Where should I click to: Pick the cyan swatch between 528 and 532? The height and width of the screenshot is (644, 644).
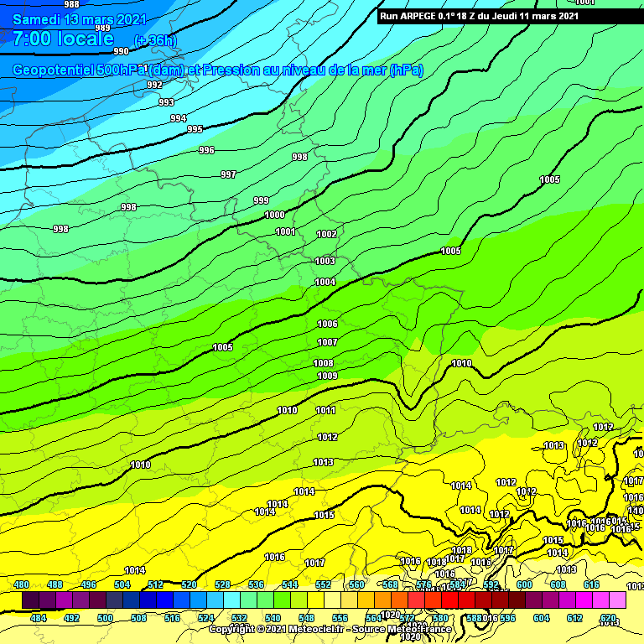231,600
